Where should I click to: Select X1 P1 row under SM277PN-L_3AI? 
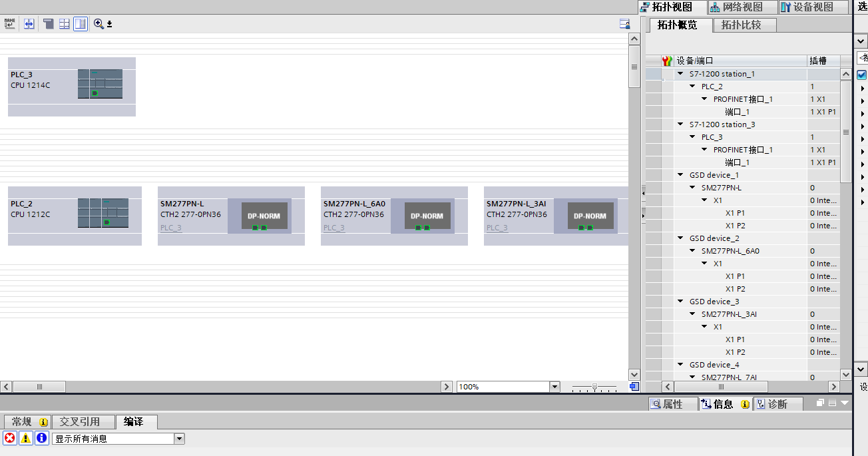(x=743, y=340)
